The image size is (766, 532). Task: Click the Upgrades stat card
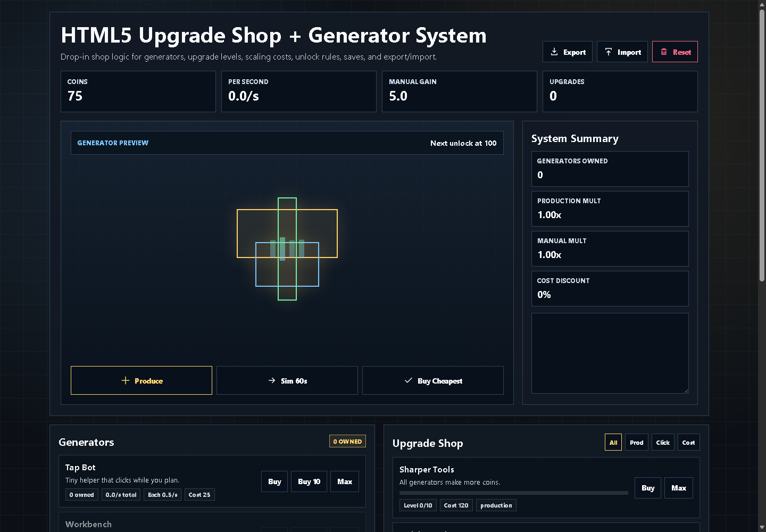pos(620,92)
